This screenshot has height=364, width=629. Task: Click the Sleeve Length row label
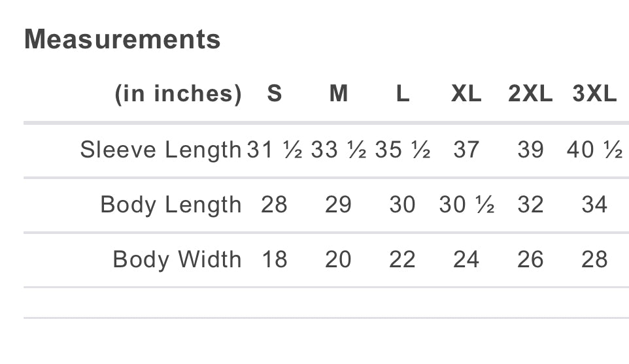[161, 150]
